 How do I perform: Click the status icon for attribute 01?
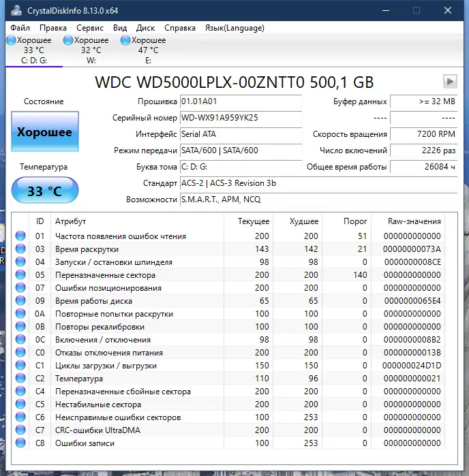point(20,236)
